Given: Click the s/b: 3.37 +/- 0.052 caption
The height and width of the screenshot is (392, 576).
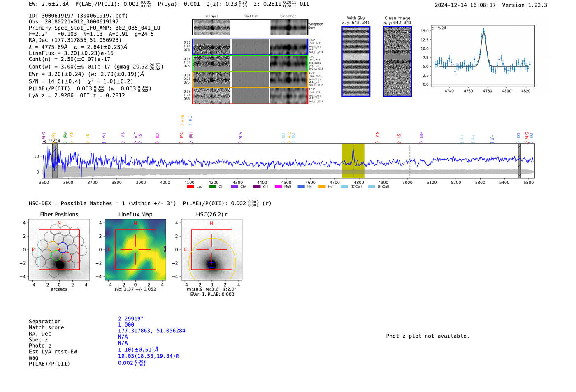Looking at the screenshot, I should pyautogui.click(x=135, y=289).
